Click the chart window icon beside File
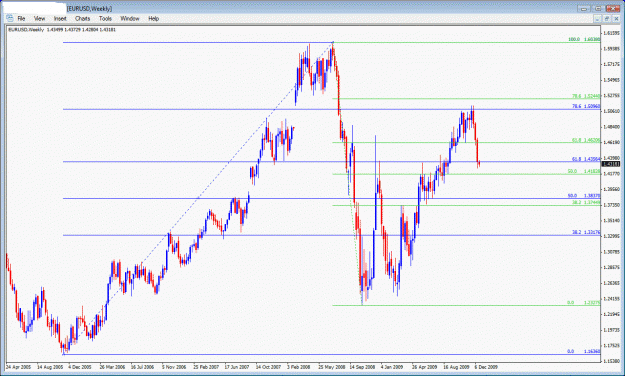Image resolution: width=625 pixels, height=376 pixels. [10, 18]
